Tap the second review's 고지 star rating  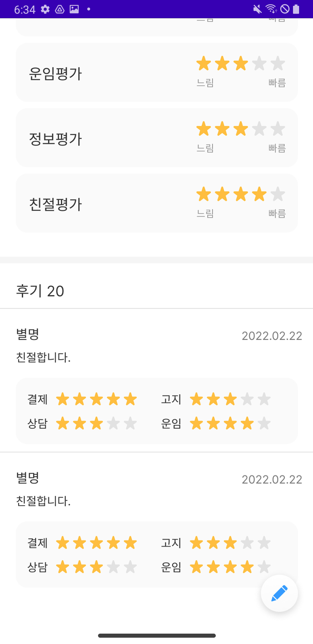point(230,543)
